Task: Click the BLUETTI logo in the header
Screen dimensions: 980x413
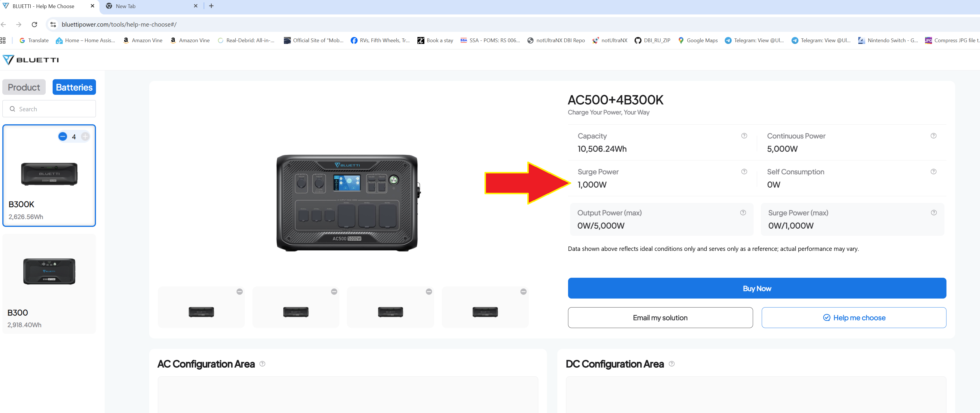Action: point(31,60)
